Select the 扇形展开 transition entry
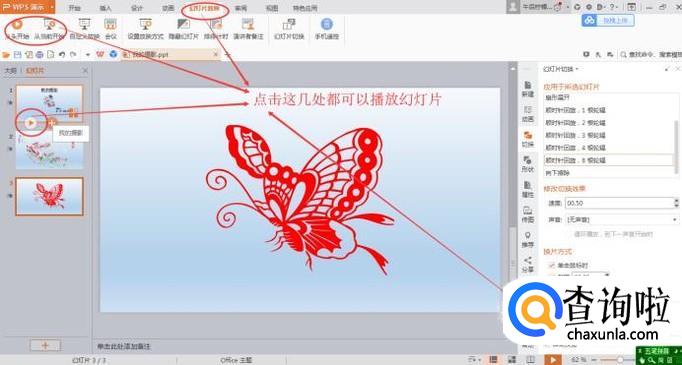This screenshot has height=365, width=682. click(x=610, y=97)
